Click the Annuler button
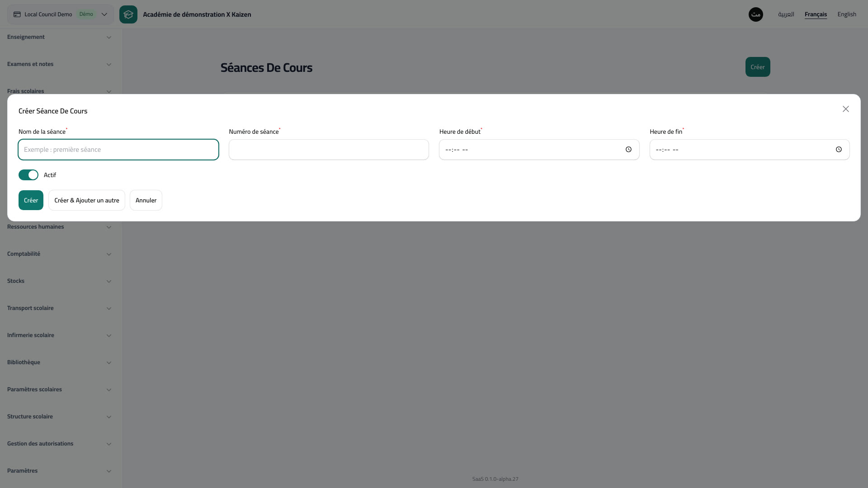The image size is (868, 488). pos(146,200)
